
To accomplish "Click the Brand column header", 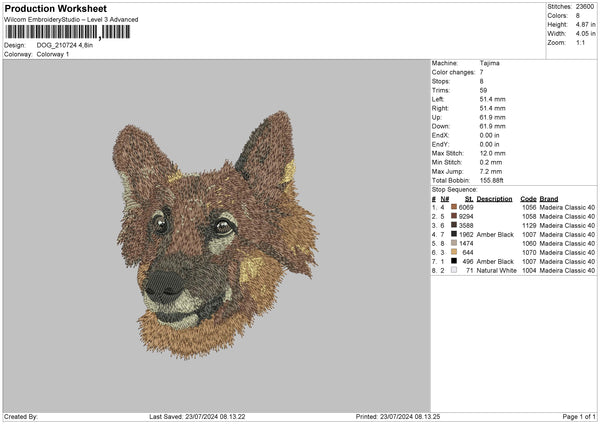I will 549,198.
